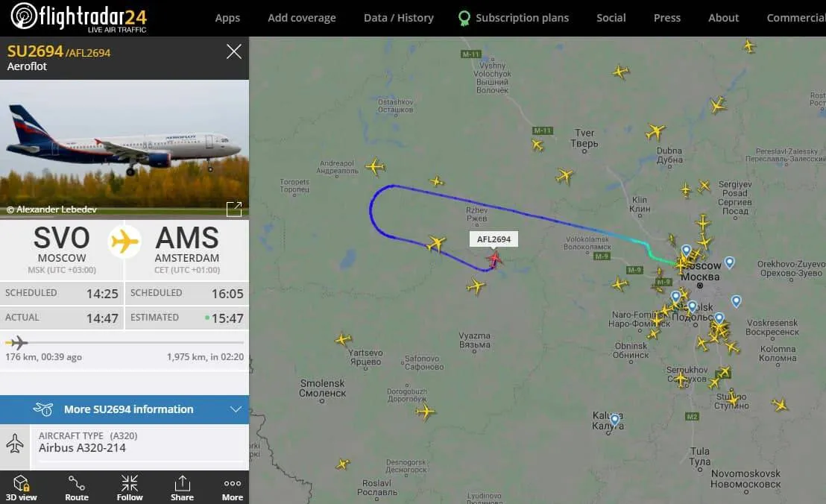Click the chevron on the blue information bar
The image size is (826, 504).
coord(236,409)
